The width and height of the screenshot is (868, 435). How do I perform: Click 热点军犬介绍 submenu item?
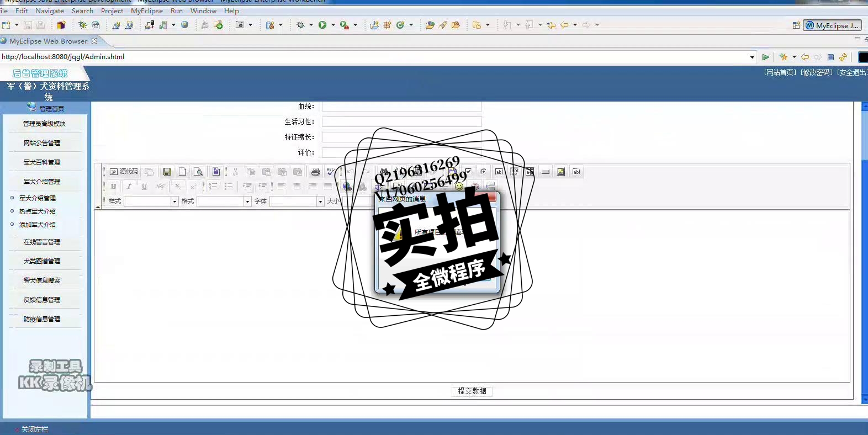point(38,211)
